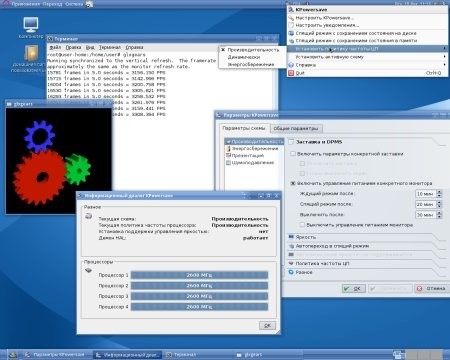Click Отмена in KPowersave settings
This screenshot has width=450, height=360.
(431, 288)
